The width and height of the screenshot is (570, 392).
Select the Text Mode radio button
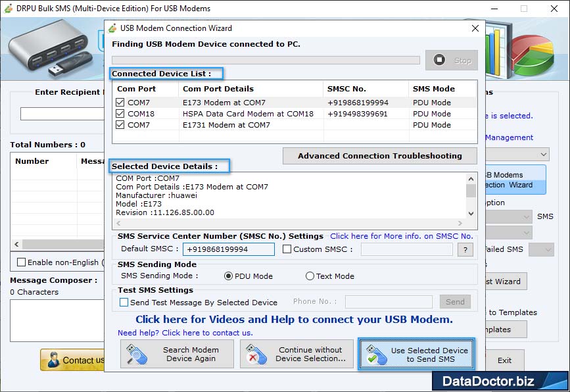point(309,276)
